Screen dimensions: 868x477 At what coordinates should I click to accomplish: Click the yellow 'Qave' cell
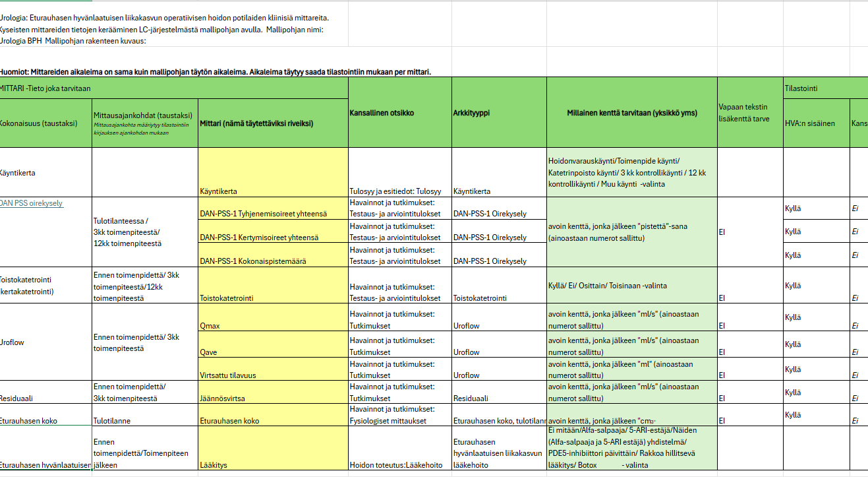pos(273,344)
